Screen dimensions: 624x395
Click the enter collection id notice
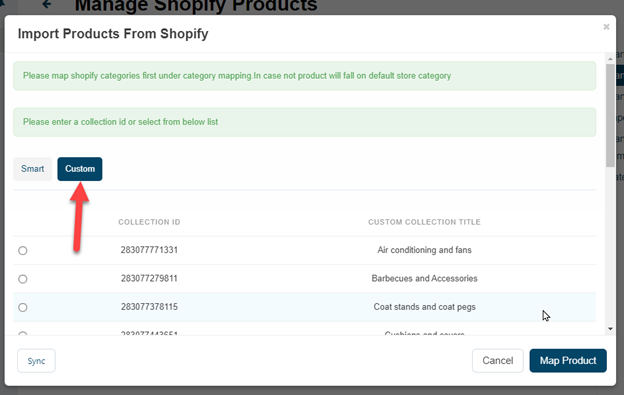[x=304, y=122]
